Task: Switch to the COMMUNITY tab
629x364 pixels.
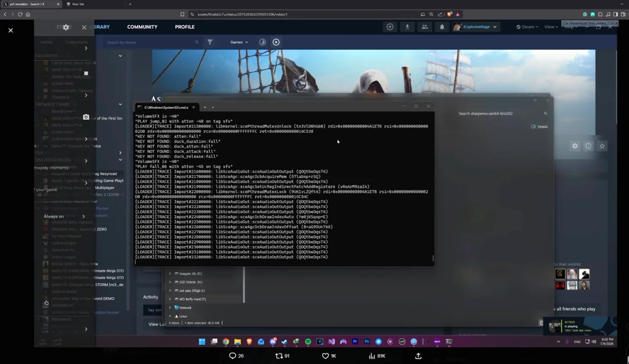Action: pos(142,27)
